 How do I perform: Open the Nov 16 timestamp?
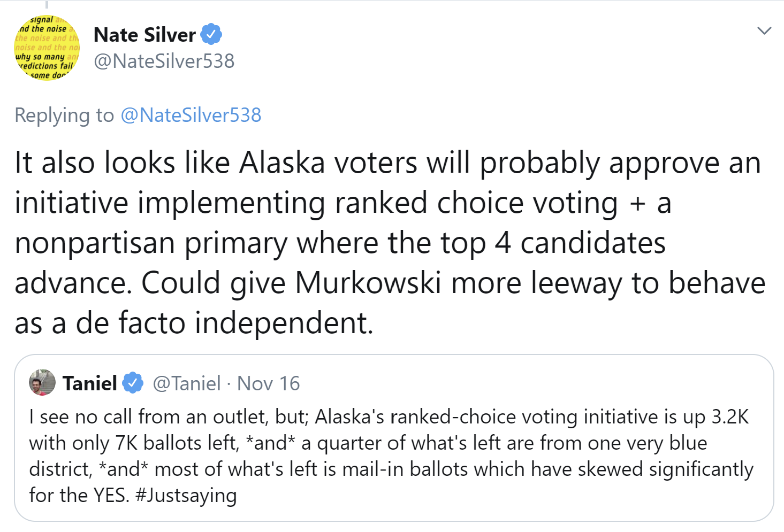[x=268, y=383]
